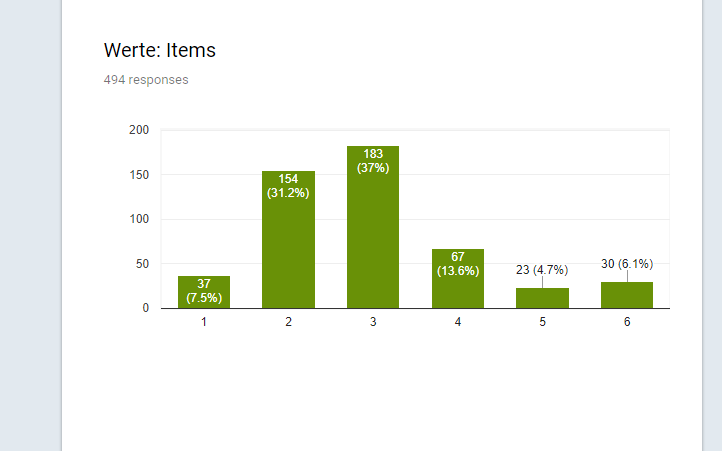Click the x-axis label 3

point(373,322)
